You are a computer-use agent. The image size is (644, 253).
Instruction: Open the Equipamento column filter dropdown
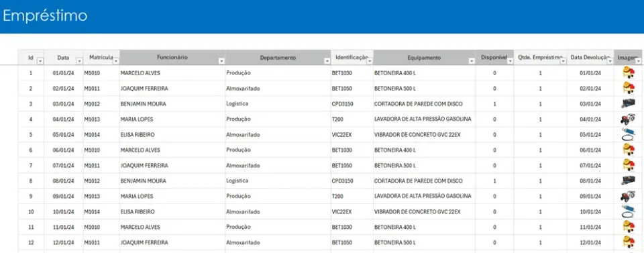pos(472,61)
